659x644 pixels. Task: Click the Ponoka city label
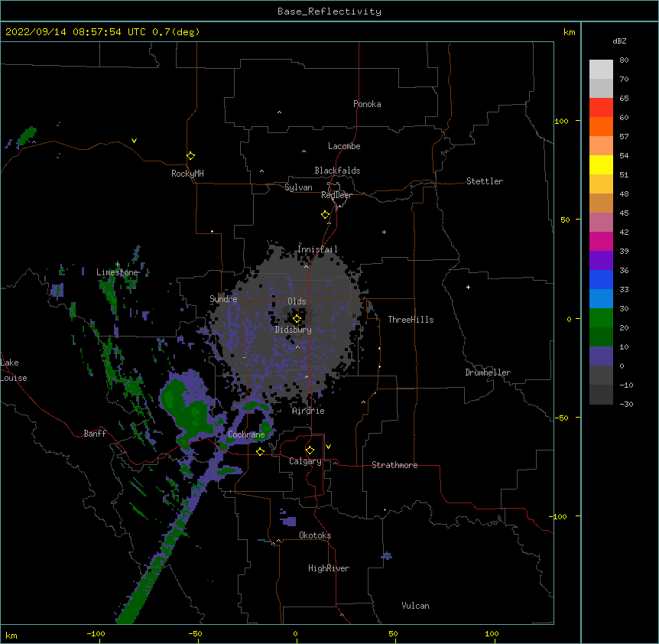click(x=367, y=104)
